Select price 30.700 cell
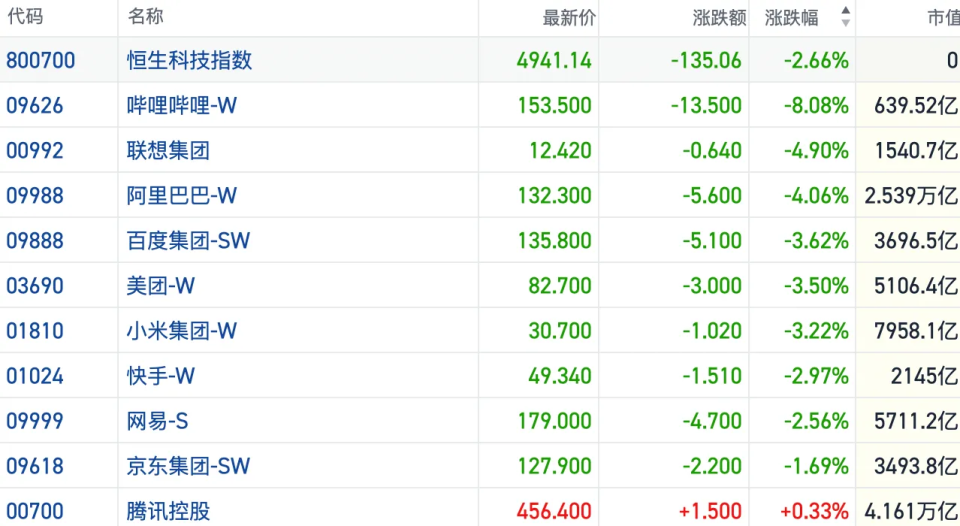 [560, 331]
